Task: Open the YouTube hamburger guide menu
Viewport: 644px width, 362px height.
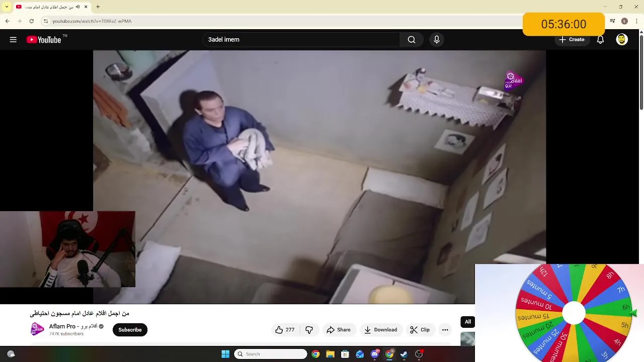Action: (x=13, y=40)
